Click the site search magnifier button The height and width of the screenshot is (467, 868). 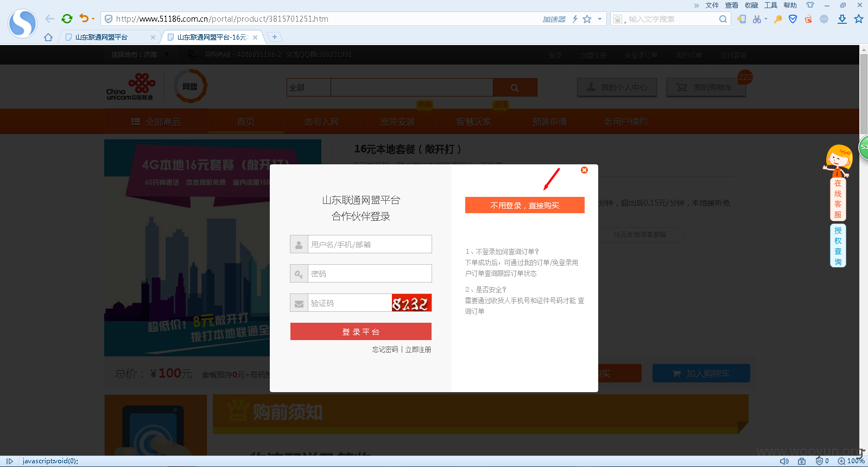coord(515,87)
